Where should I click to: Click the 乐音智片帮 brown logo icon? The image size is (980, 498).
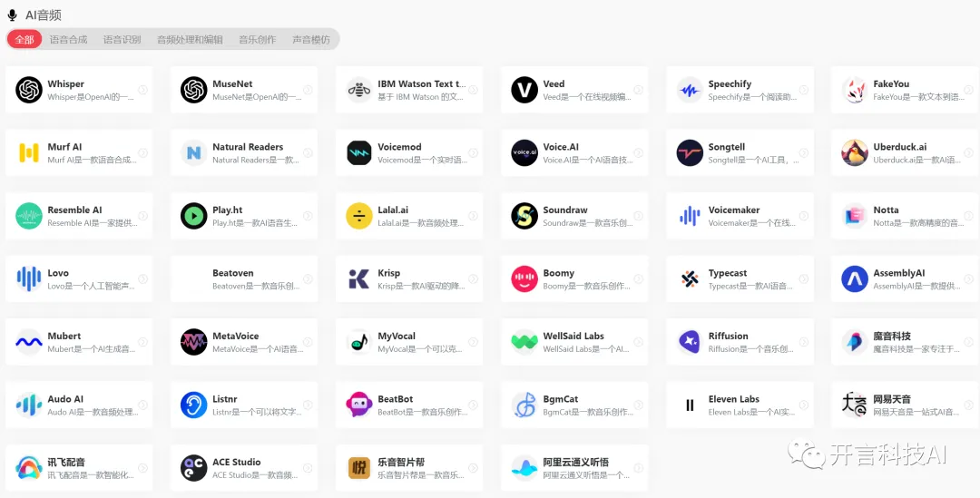pos(359,469)
